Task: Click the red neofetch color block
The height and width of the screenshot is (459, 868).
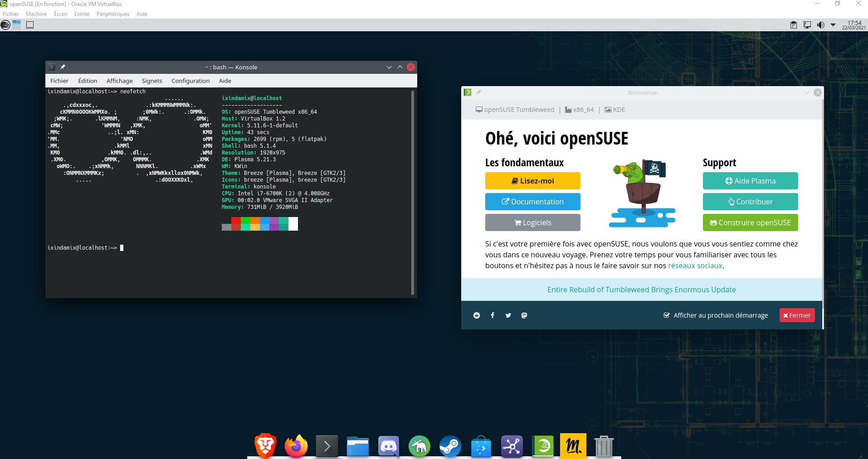Action: 236,220
